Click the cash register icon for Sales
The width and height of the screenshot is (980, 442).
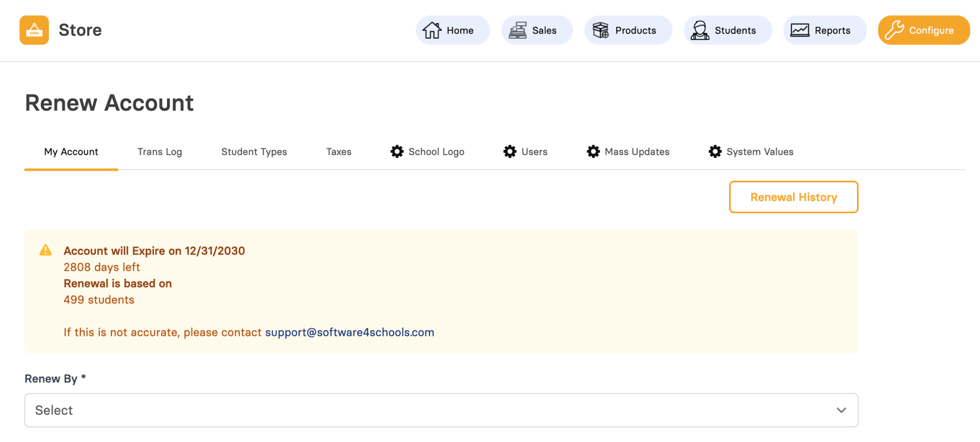pos(518,30)
